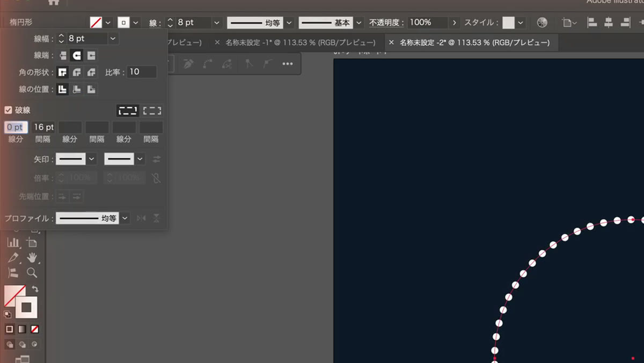This screenshot has height=363, width=644.
Task: Close the 名称未設定 -2* tab
Action: tap(391, 42)
